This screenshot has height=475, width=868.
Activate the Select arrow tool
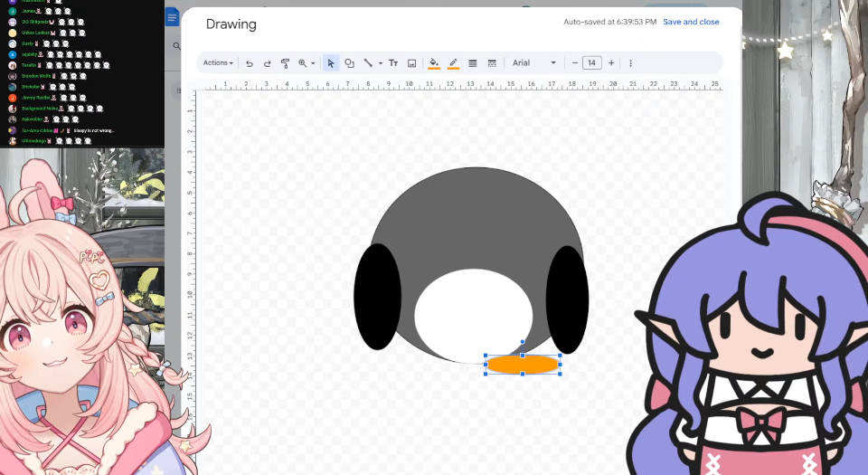[331, 63]
